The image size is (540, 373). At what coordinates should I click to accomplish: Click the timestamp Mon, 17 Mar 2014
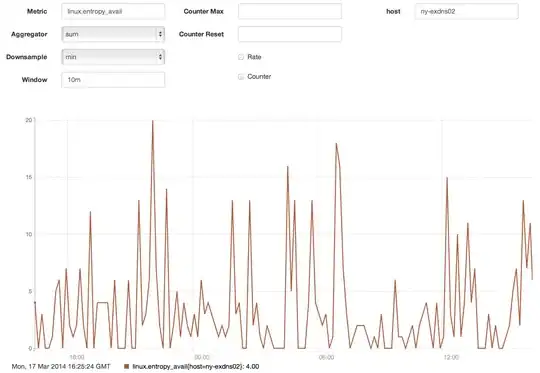[61, 366]
